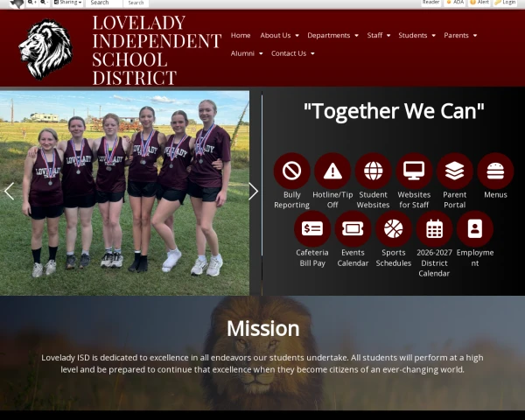Open the Contact Us menu
Screen dimensions: 525x420
292,53
